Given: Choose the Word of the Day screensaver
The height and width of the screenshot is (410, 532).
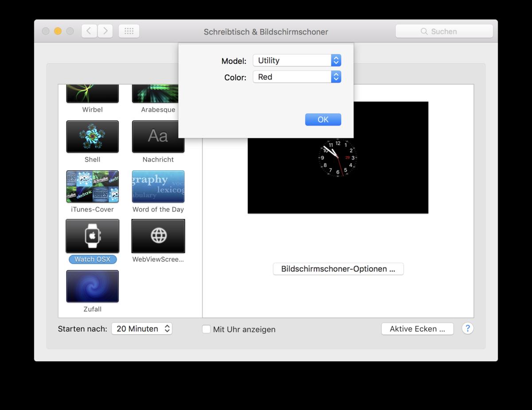Looking at the screenshot, I should [158, 187].
